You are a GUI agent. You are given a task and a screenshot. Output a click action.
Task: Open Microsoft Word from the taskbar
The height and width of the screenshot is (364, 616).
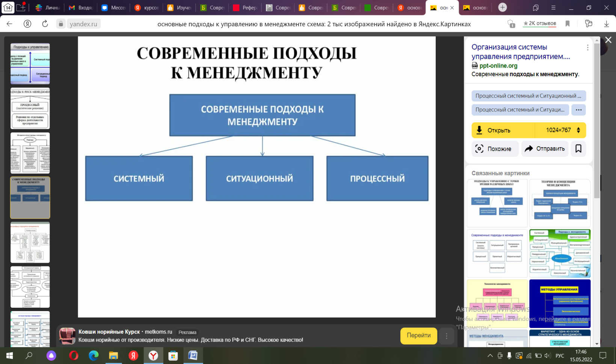coord(193,355)
